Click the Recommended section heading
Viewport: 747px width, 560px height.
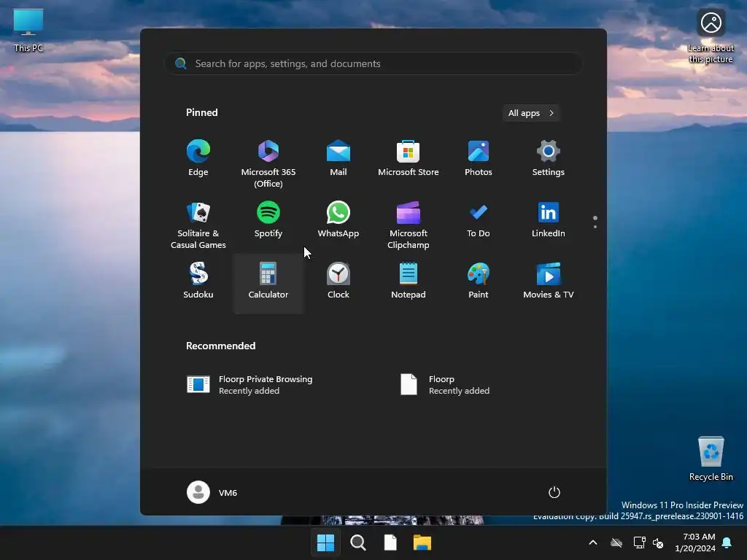220,346
